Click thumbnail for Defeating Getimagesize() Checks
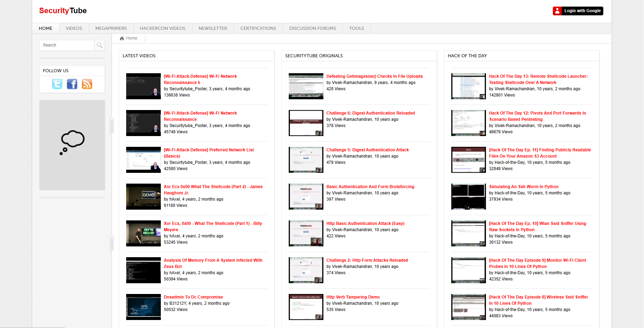644x328 pixels. tap(306, 86)
